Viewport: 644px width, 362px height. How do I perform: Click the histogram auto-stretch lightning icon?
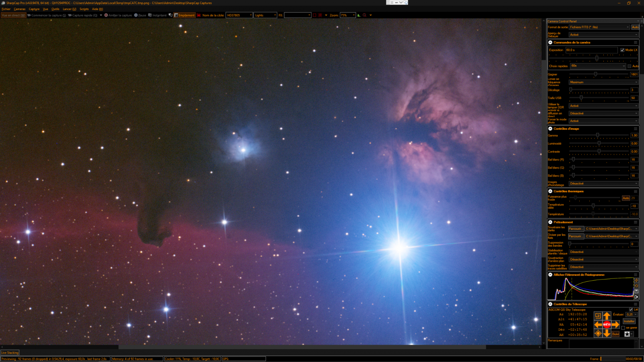636,280
